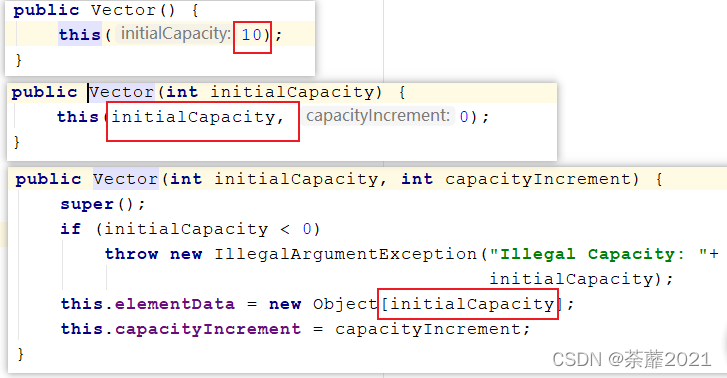Click the 'capacityIncrement:' parameter hint
The width and height of the screenshot is (727, 378).
point(378,116)
